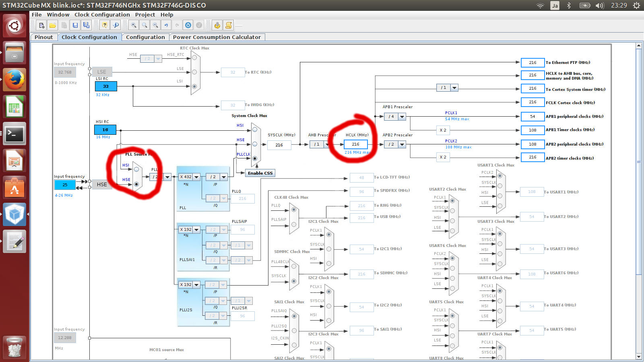Click the report scroll icon
The width and height of the screenshot is (644, 362).
[229, 25]
